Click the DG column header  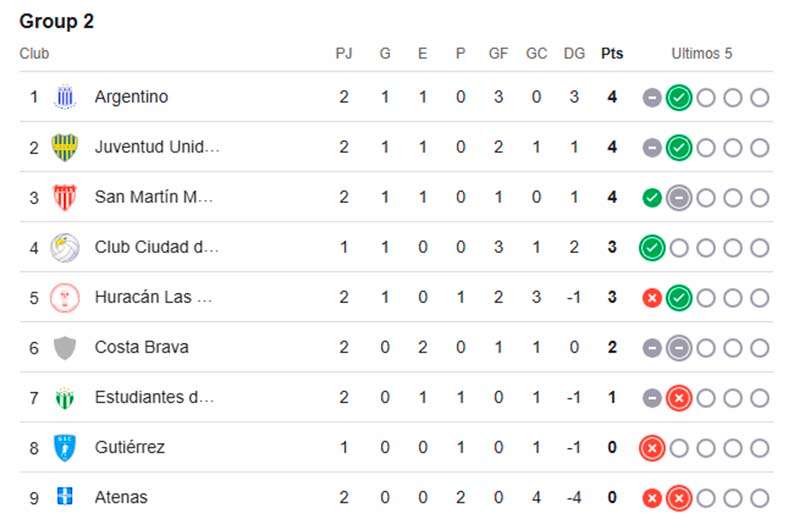coord(574,54)
